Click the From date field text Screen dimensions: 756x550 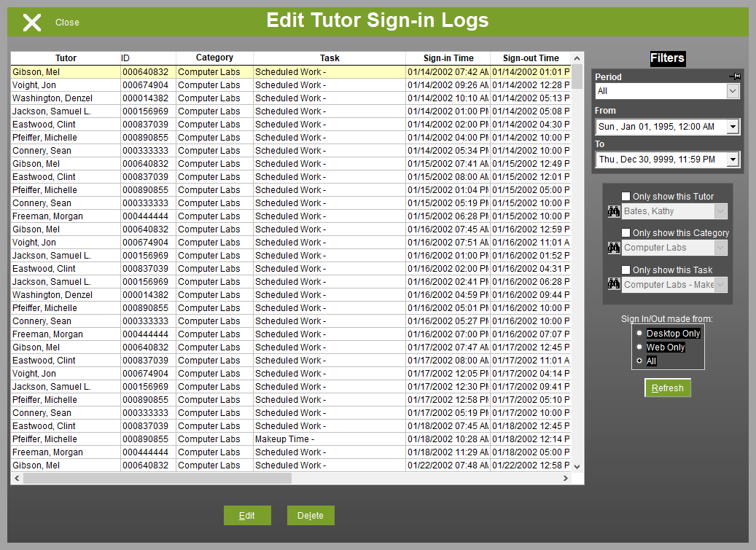point(656,127)
